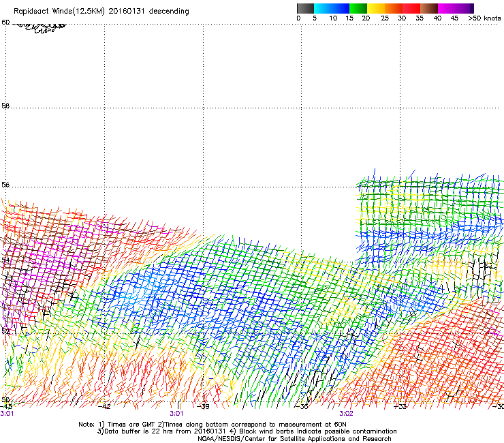Click the red 30-35 knots legend color
504x443 pixels.
[411, 8]
